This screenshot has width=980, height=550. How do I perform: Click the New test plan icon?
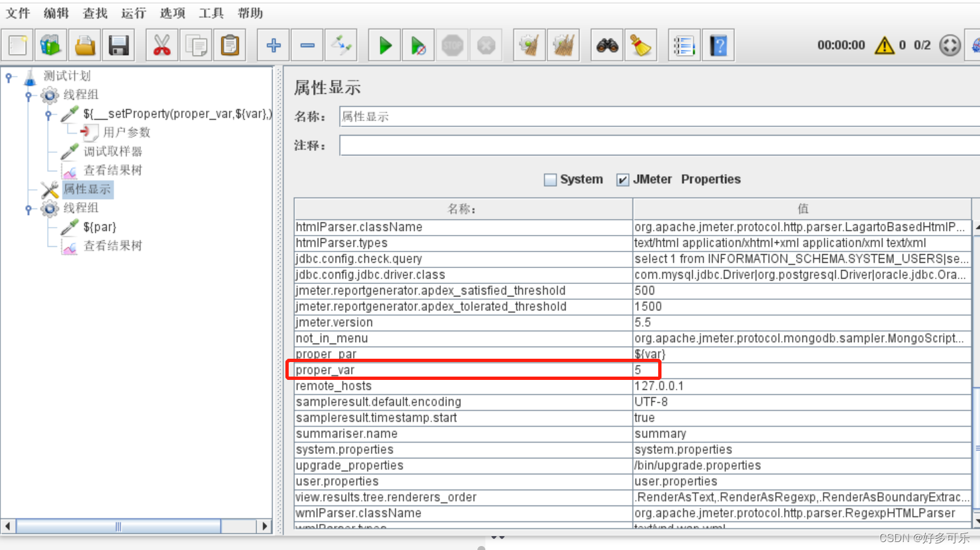(x=18, y=46)
